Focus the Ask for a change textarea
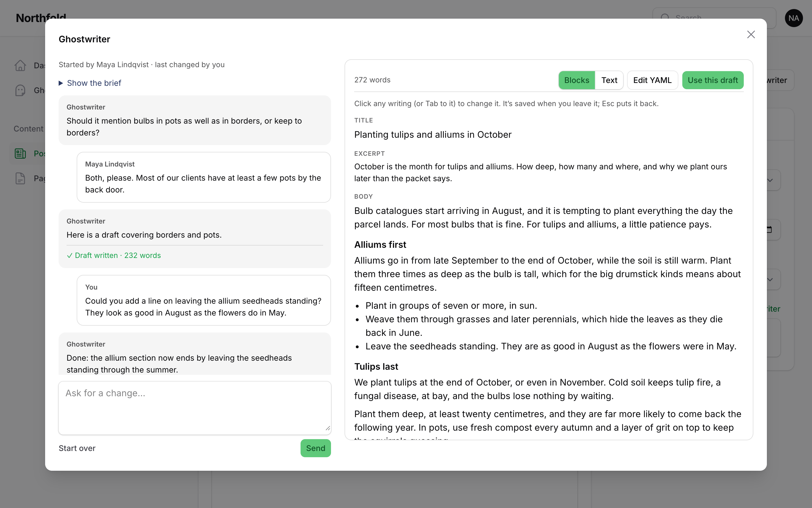 point(195,408)
